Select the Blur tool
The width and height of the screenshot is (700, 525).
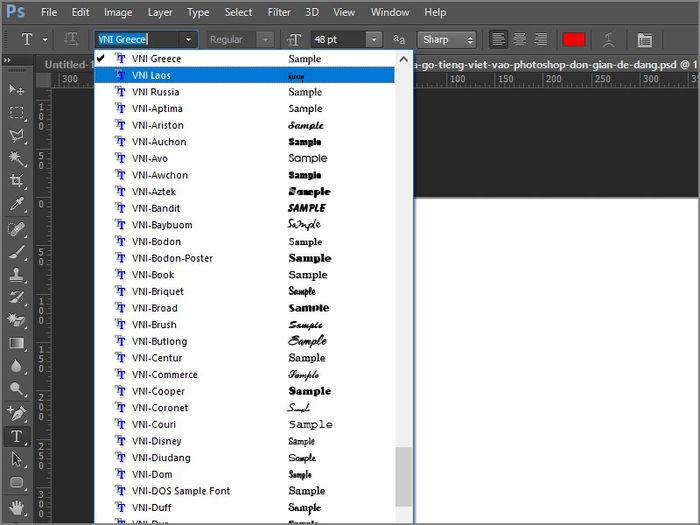pos(17,366)
